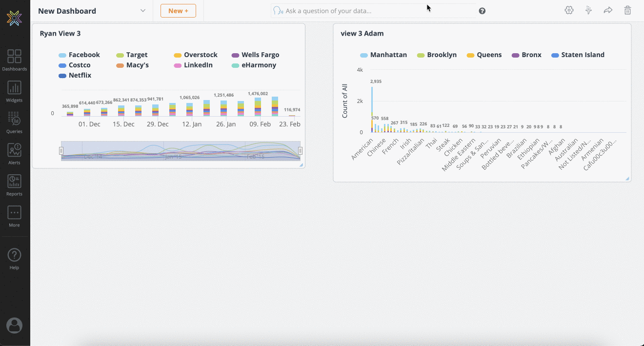
Task: Click the share dashboard arrow icon
Action: pos(608,10)
